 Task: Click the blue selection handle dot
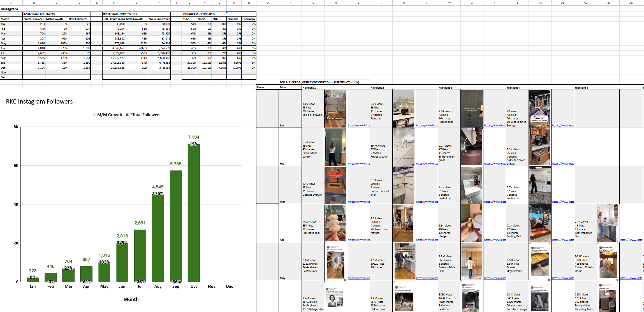(226, 12)
